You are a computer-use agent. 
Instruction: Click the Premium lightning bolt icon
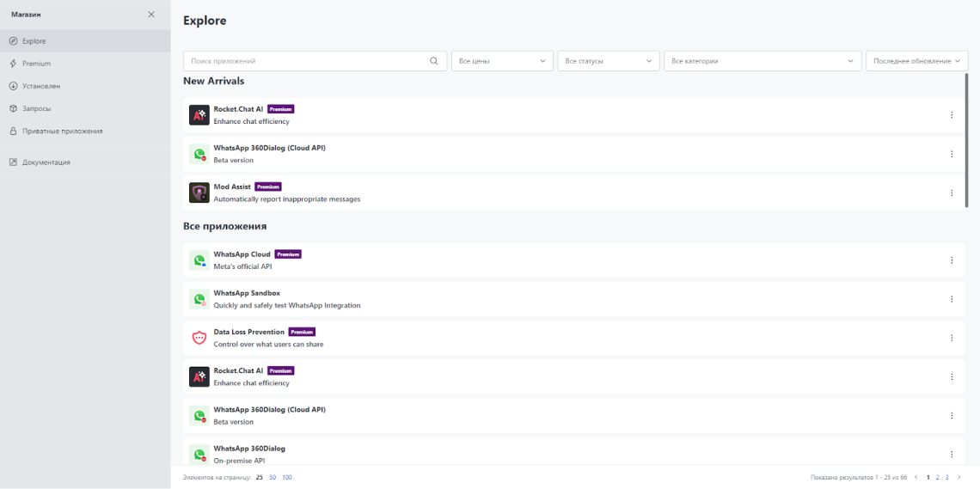click(x=13, y=64)
